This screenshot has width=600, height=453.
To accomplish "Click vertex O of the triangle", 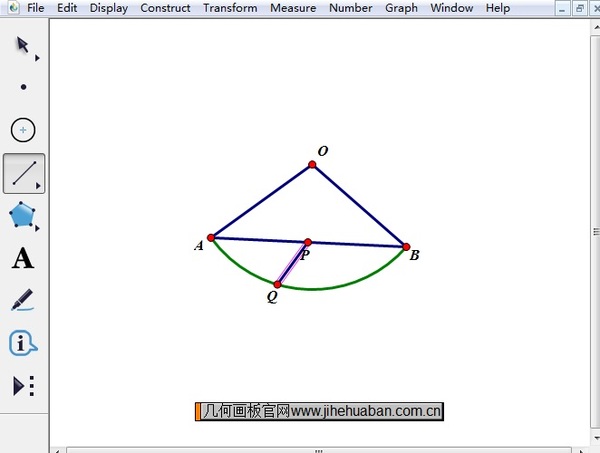I will [x=312, y=164].
